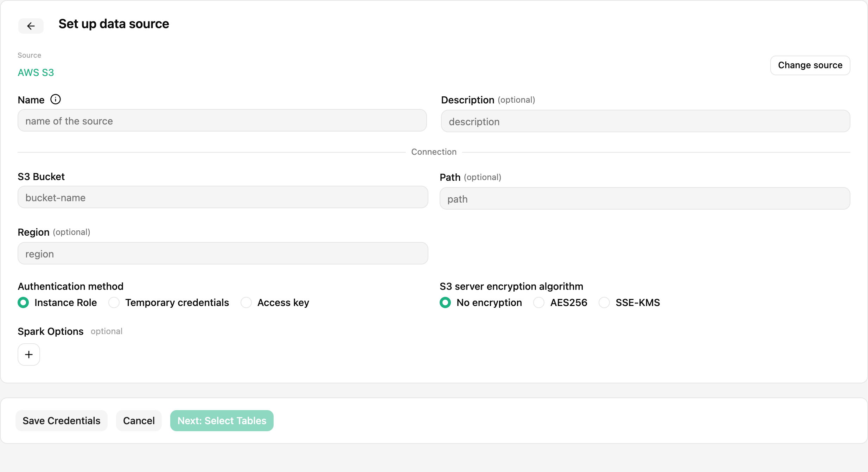Click S3 server encryption algorithm label
Image resolution: width=868 pixels, height=472 pixels.
[511, 286]
